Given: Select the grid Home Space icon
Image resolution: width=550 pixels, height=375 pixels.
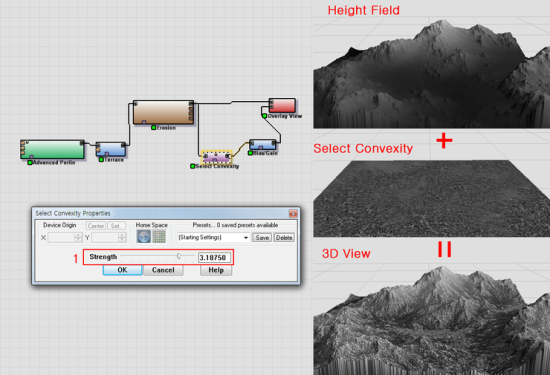Looking at the screenshot, I should point(159,237).
